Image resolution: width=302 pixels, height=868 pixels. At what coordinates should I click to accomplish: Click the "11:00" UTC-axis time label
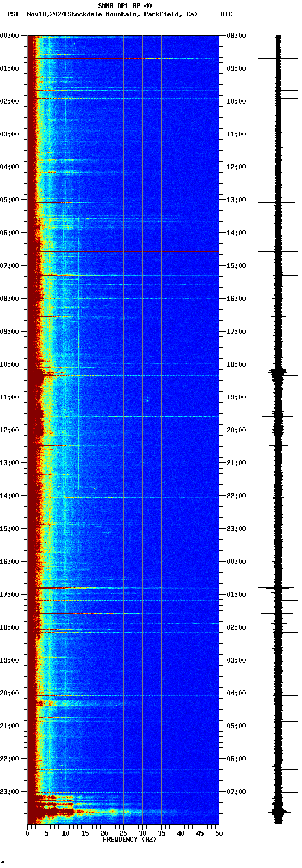click(x=236, y=134)
